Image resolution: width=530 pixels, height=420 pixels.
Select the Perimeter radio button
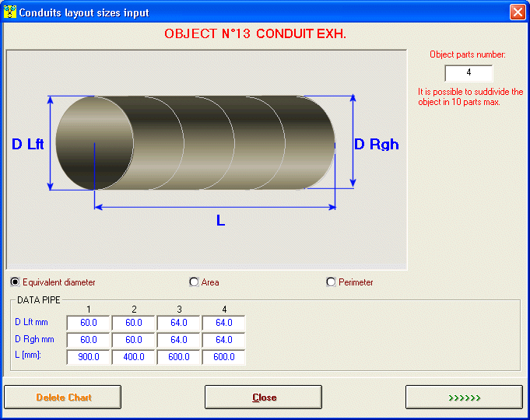pyautogui.click(x=331, y=282)
